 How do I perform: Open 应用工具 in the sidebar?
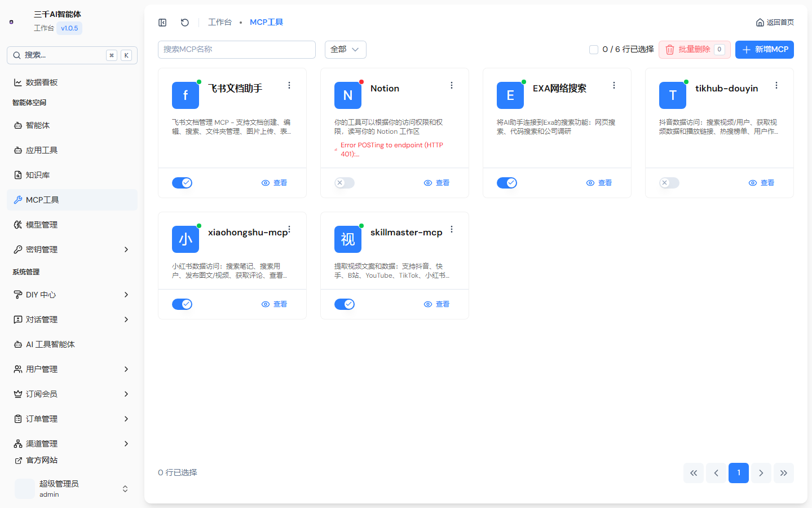72,150
